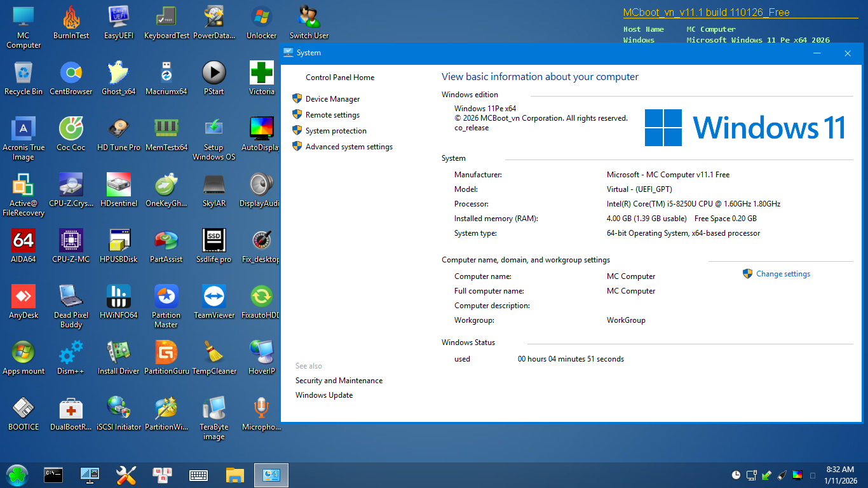Select Control Panel Home
The width and height of the screenshot is (868, 488).
point(339,77)
